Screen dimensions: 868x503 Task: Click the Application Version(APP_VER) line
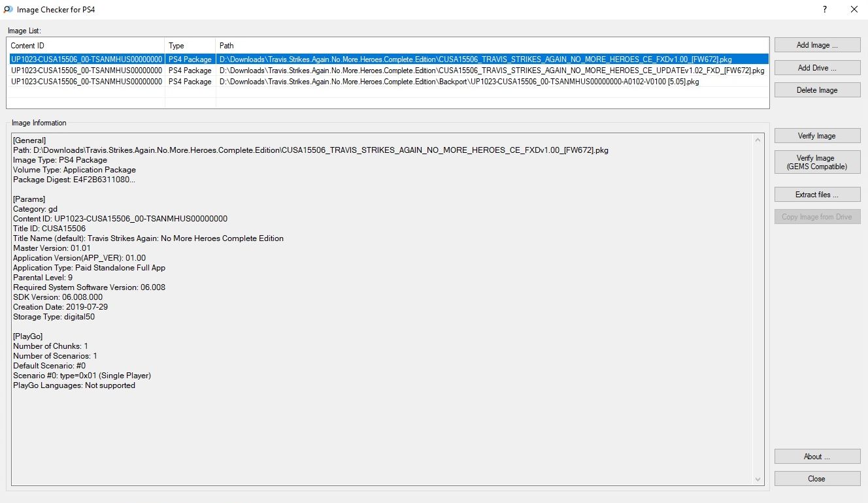(x=79, y=258)
